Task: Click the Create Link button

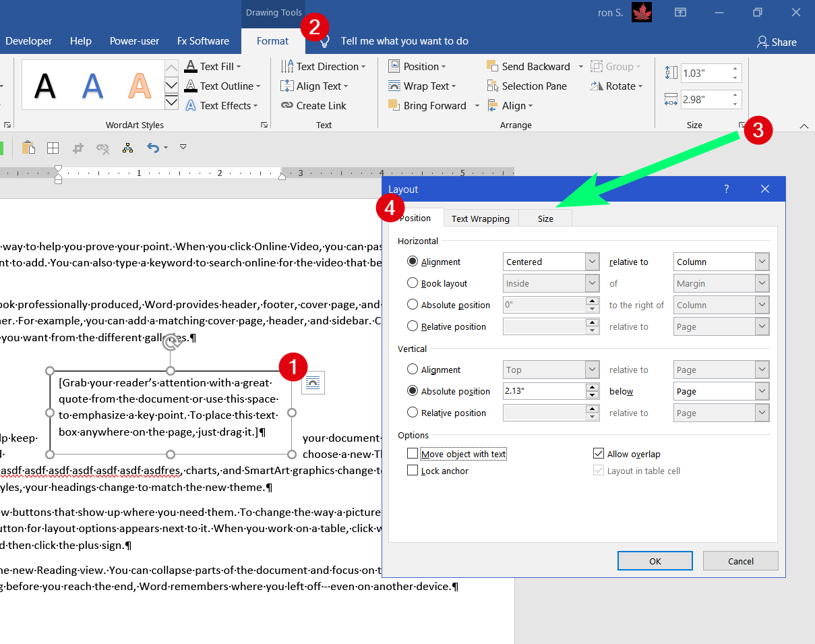Action: pos(313,105)
